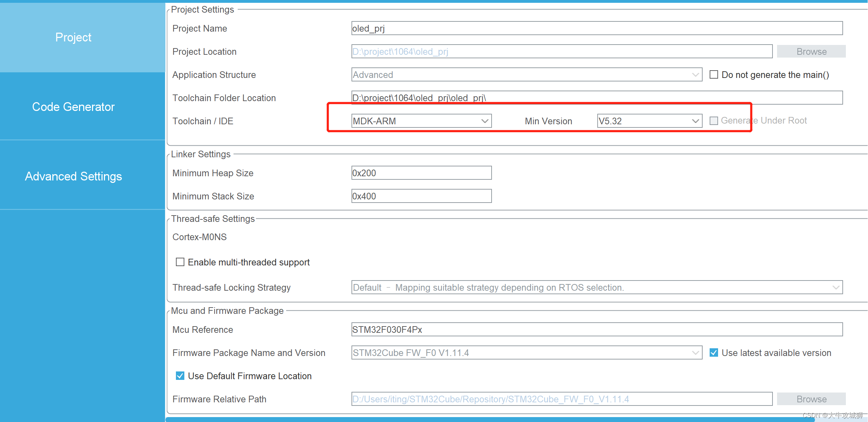Screen dimensions: 868x422
Task: Open the Min Version V5.32 dropdown
Action: (649, 121)
